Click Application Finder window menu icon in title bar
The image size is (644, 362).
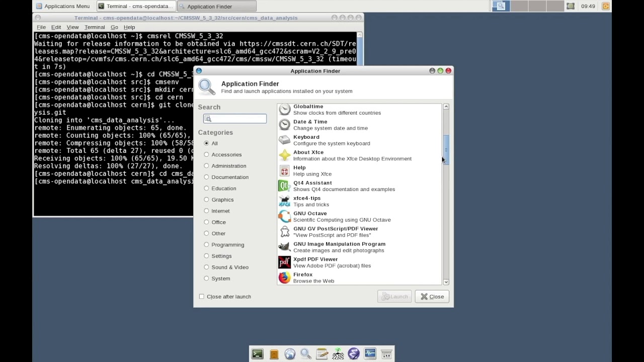coord(199,71)
